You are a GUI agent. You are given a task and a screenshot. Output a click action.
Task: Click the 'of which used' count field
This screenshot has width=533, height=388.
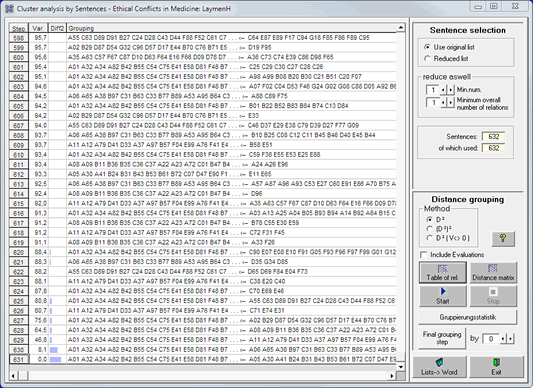point(493,148)
